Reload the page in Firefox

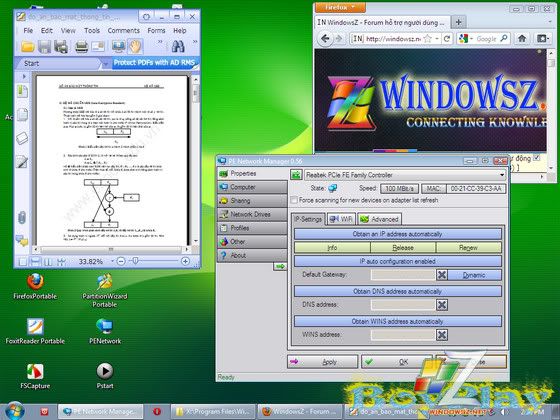[447, 39]
